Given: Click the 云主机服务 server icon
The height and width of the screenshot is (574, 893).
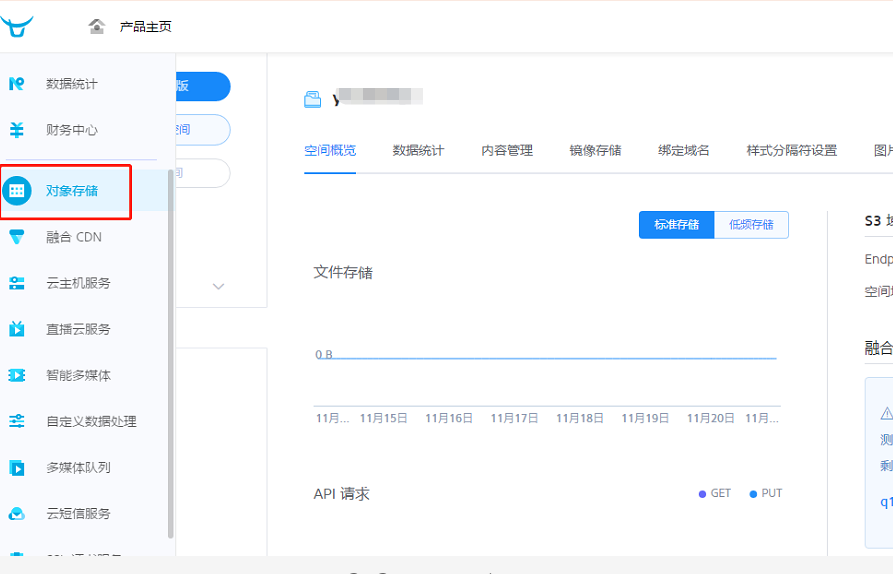Looking at the screenshot, I should click(17, 283).
